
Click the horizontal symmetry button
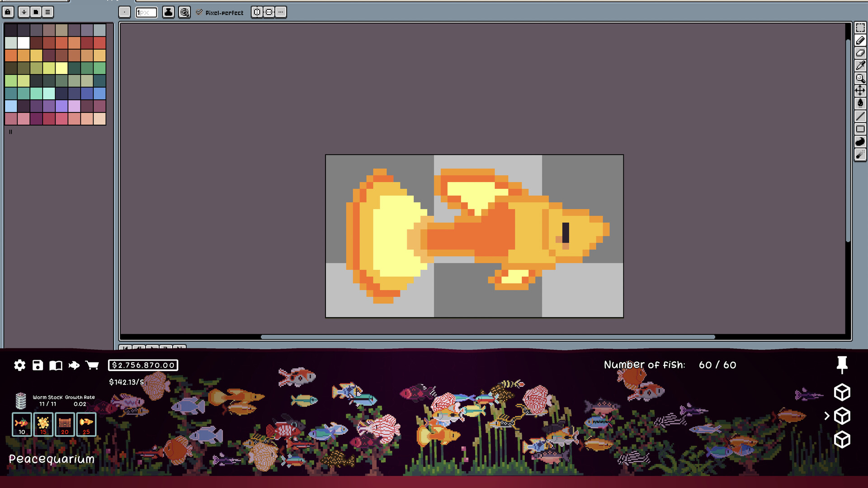pos(257,12)
